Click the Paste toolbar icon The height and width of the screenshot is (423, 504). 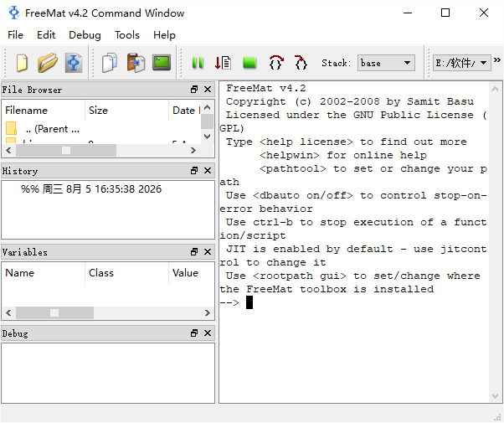coord(136,63)
